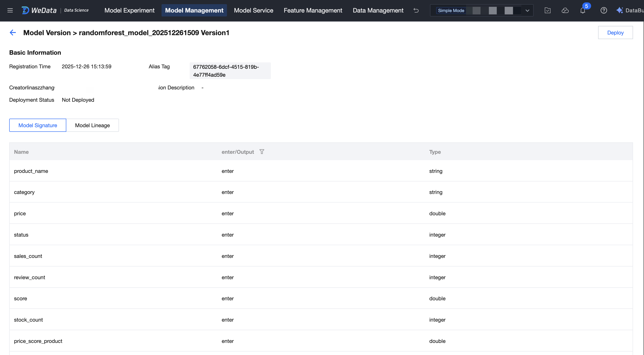This screenshot has width=644, height=355.
Task: Open the folder checkmark icon in header
Action: point(547,10)
